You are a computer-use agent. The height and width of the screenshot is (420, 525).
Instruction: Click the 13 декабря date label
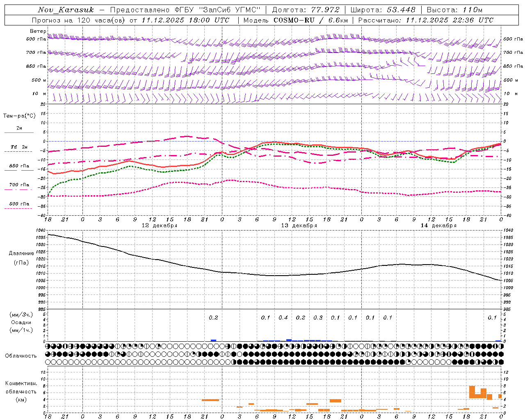pos(299,226)
